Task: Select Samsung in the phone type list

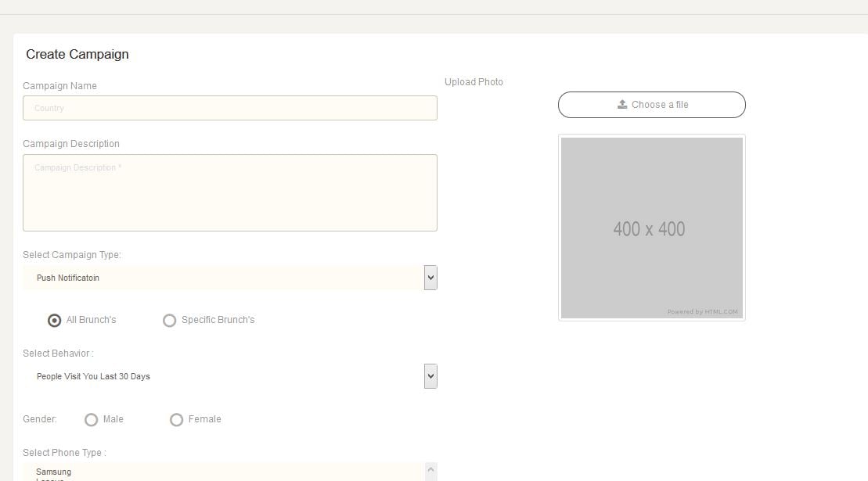Action: point(54,472)
